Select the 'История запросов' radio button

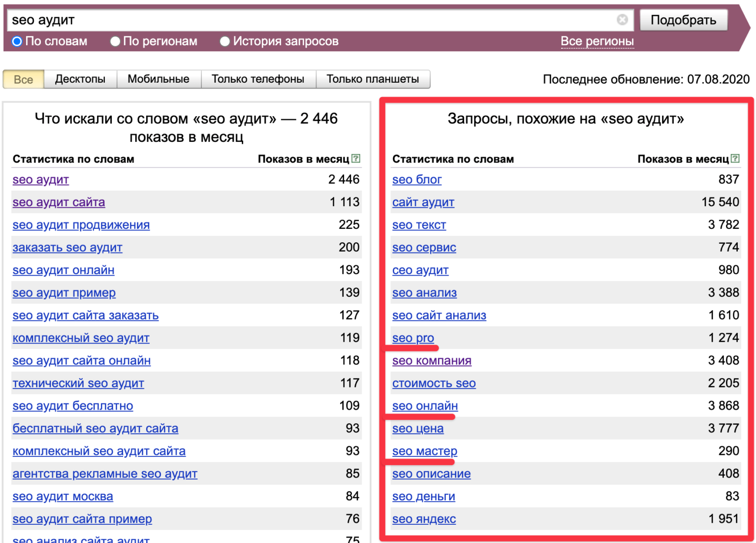tap(225, 41)
